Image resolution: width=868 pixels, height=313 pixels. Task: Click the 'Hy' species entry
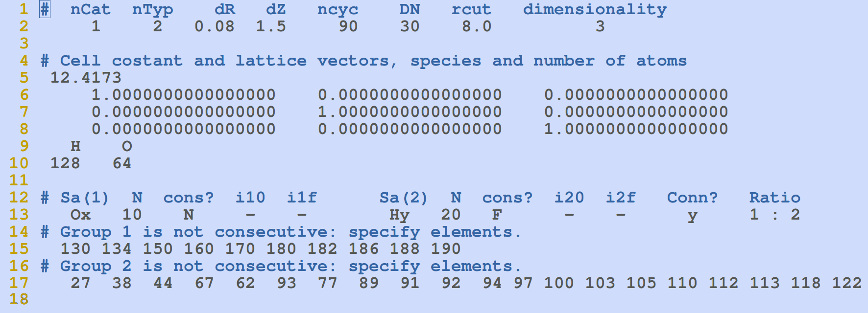(399, 215)
